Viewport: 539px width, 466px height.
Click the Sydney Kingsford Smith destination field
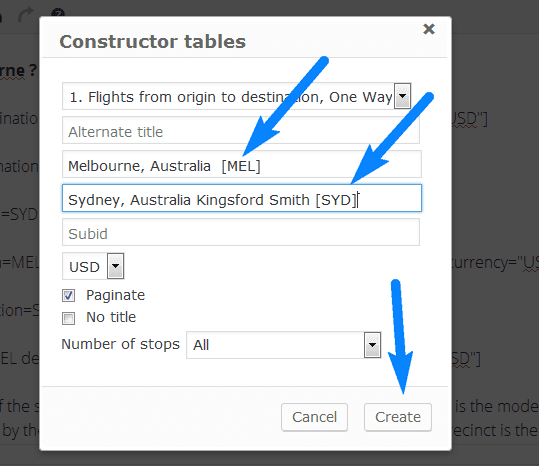[242, 198]
